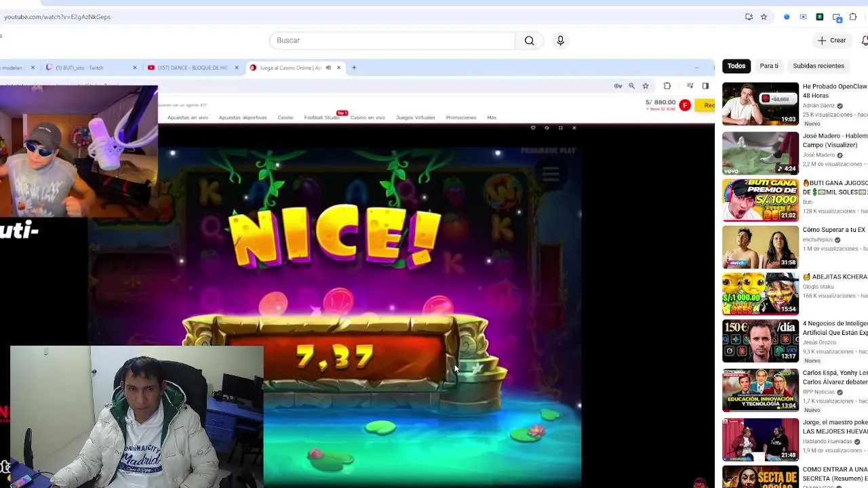Click the zoom magnifier icon in the video's browser
Screen dimensions: 868x488
coord(631,86)
